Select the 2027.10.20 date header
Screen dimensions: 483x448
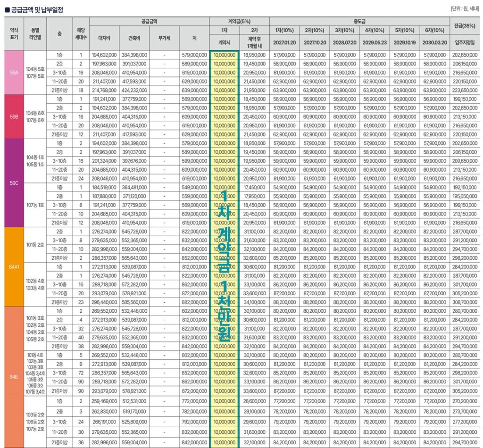pos(315,42)
